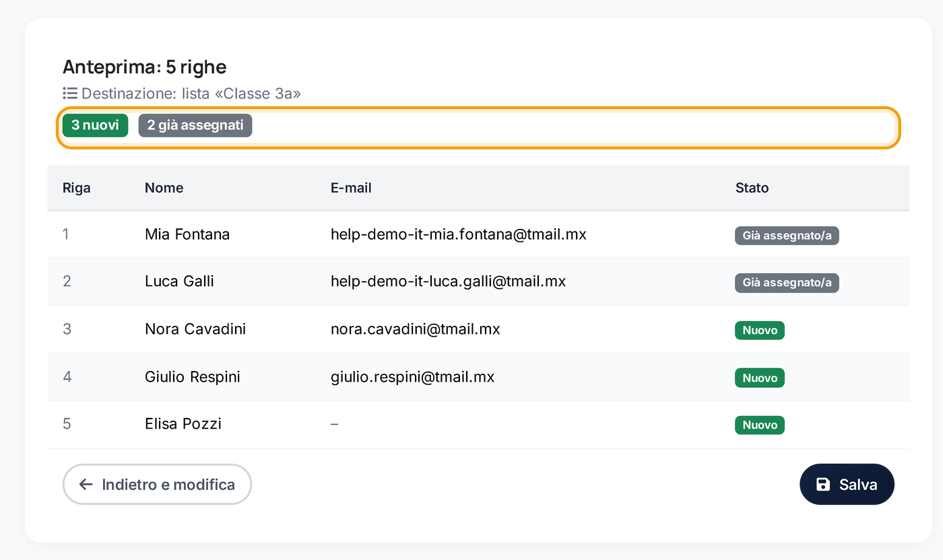The height and width of the screenshot is (560, 943).
Task: Click row number 2 in the Riga column
Action: point(67,281)
